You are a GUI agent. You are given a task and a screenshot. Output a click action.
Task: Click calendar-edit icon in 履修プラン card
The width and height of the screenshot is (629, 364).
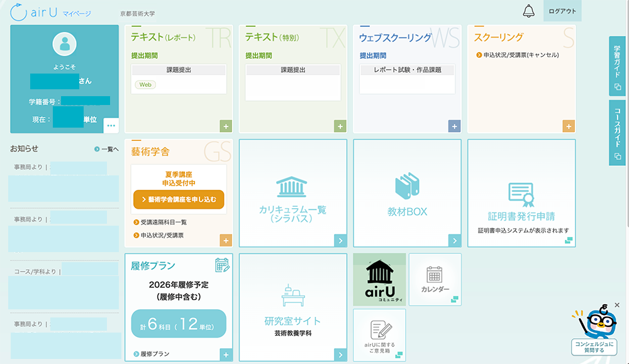(222, 265)
